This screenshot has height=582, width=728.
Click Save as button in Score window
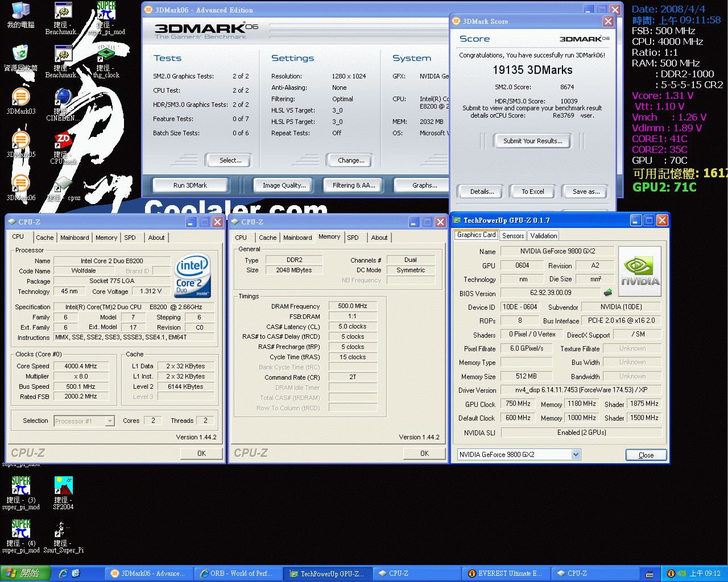point(586,192)
